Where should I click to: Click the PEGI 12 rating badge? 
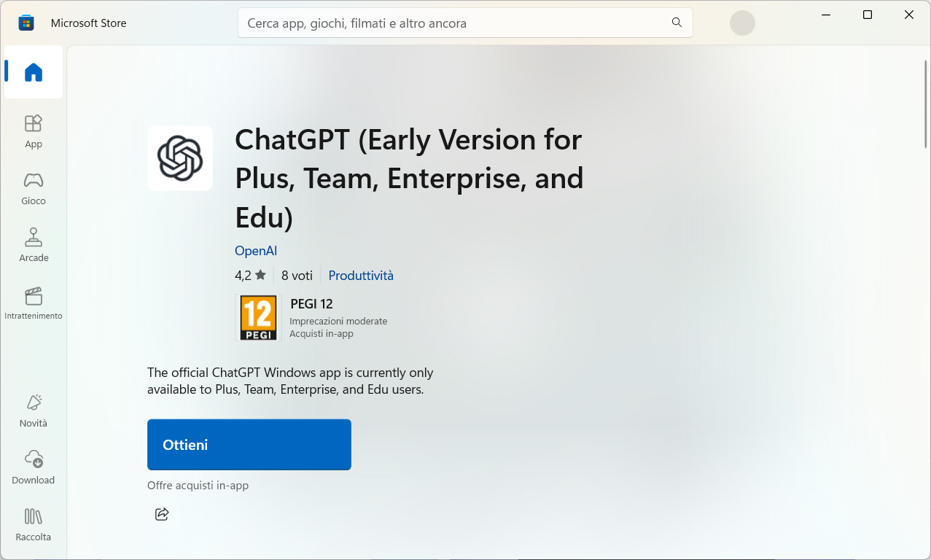tap(259, 317)
